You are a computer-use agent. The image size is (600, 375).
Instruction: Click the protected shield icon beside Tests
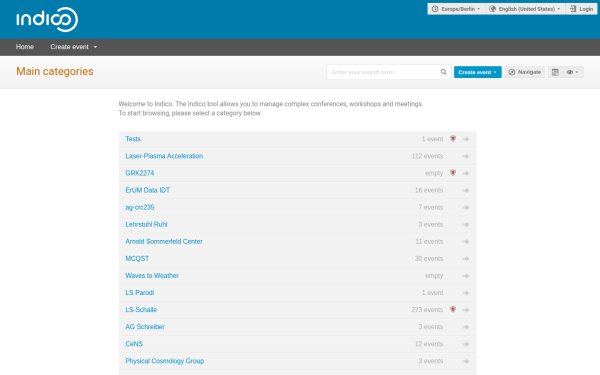[x=453, y=139]
